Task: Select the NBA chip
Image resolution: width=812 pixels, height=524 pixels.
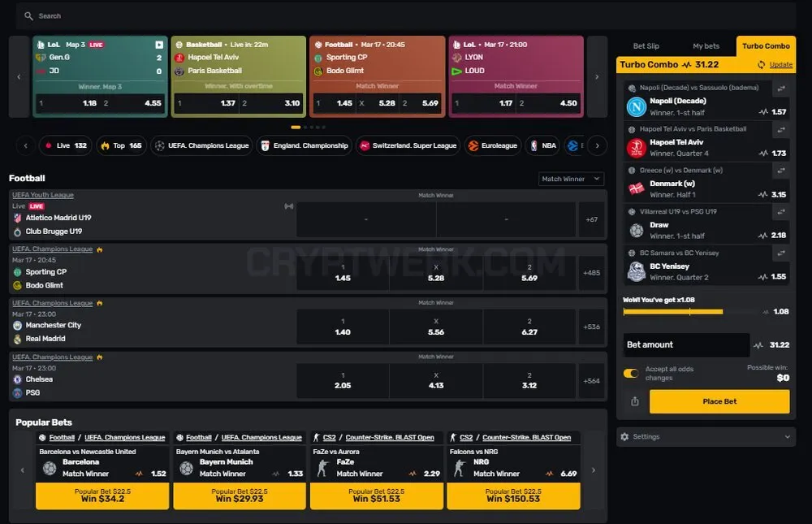Action: (x=543, y=145)
